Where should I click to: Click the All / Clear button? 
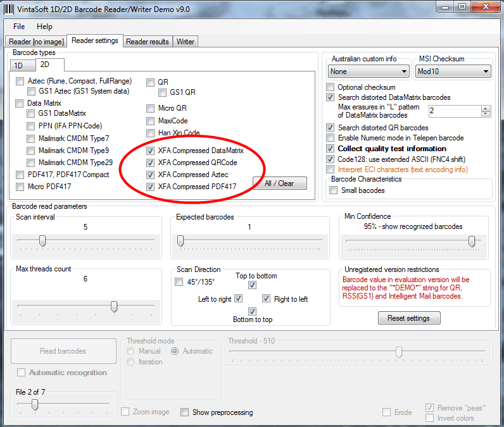coord(279,183)
